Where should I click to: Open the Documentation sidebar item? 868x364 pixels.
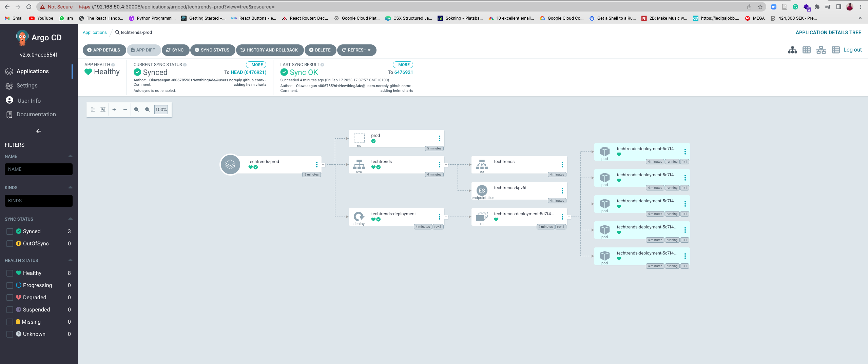(x=36, y=114)
